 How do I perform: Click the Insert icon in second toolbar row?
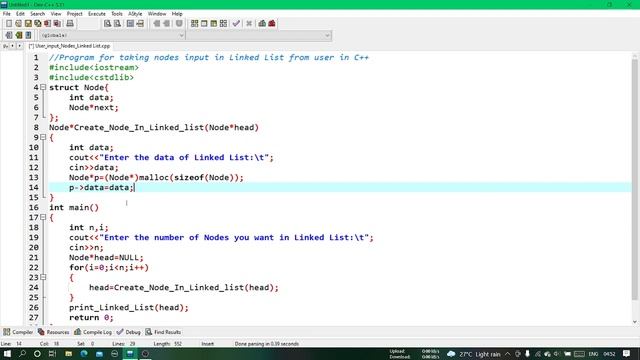pyautogui.click(x=9, y=35)
